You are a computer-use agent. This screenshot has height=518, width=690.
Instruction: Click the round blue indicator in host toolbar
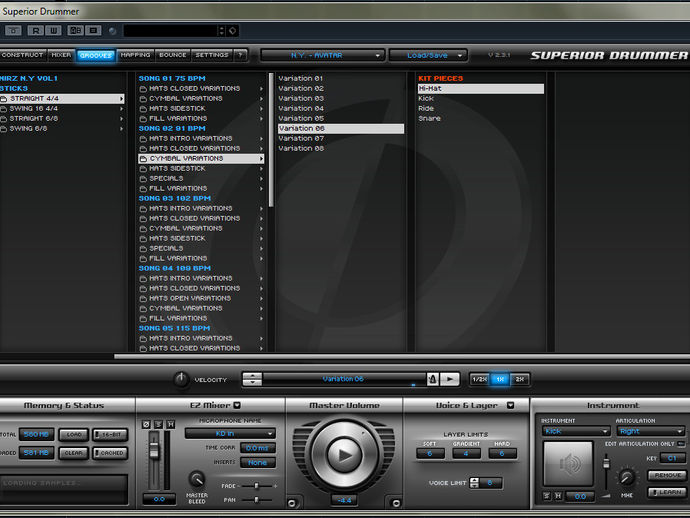[113, 31]
